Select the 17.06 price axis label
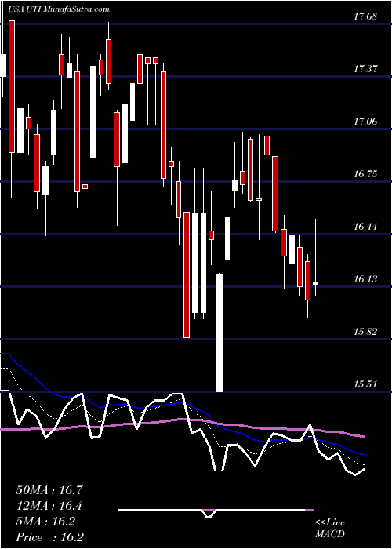The height and width of the screenshot is (549, 392). tap(365, 121)
